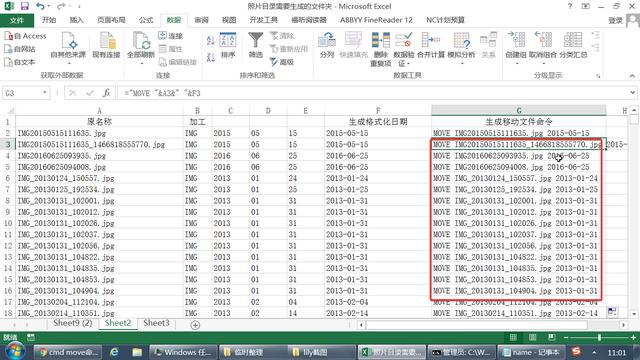Screen dimensions: 640x360
Task: Click the Name Box showing G3
Action: [x=22, y=93]
